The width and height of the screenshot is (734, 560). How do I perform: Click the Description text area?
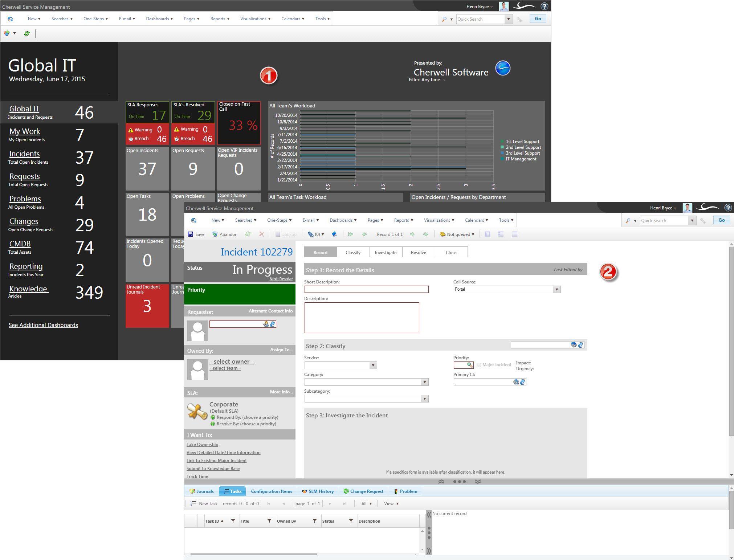362,318
